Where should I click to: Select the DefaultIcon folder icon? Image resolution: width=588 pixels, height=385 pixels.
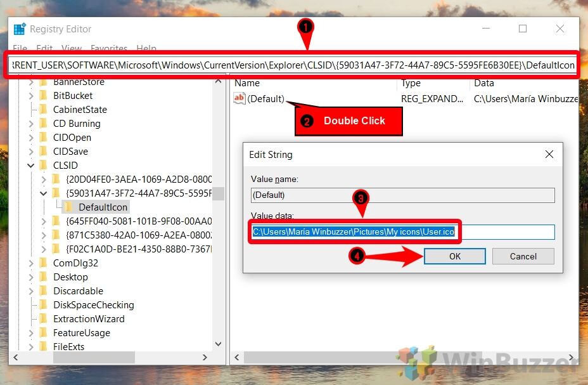pyautogui.click(x=68, y=207)
